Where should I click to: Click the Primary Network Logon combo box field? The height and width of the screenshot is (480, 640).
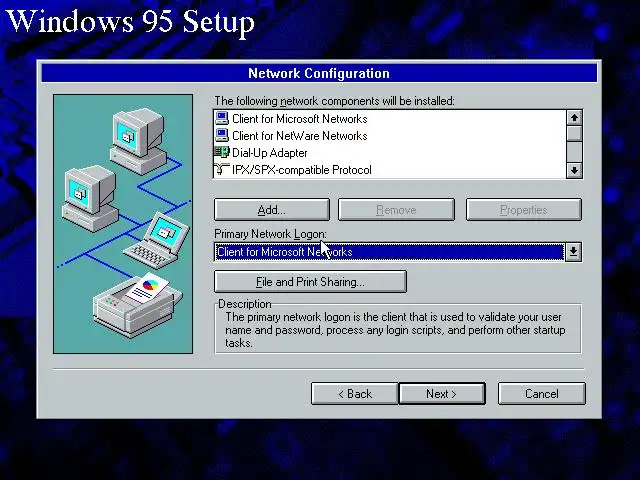click(389, 252)
